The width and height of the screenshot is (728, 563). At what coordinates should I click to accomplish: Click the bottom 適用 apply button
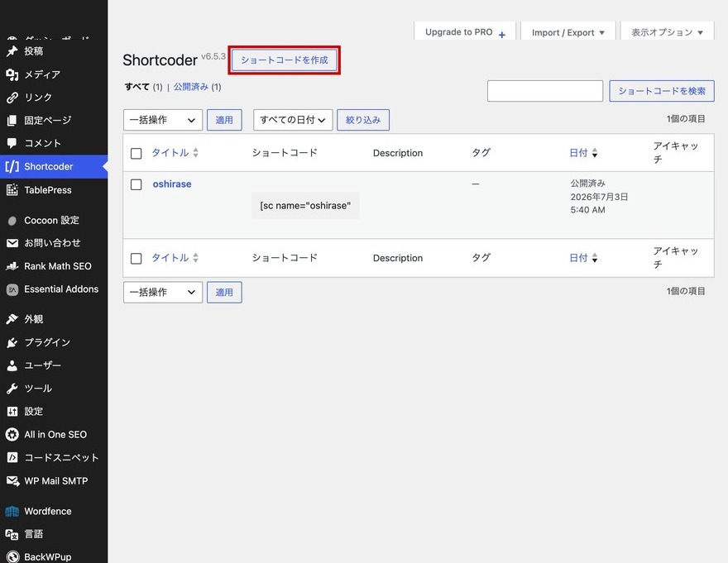tap(224, 293)
